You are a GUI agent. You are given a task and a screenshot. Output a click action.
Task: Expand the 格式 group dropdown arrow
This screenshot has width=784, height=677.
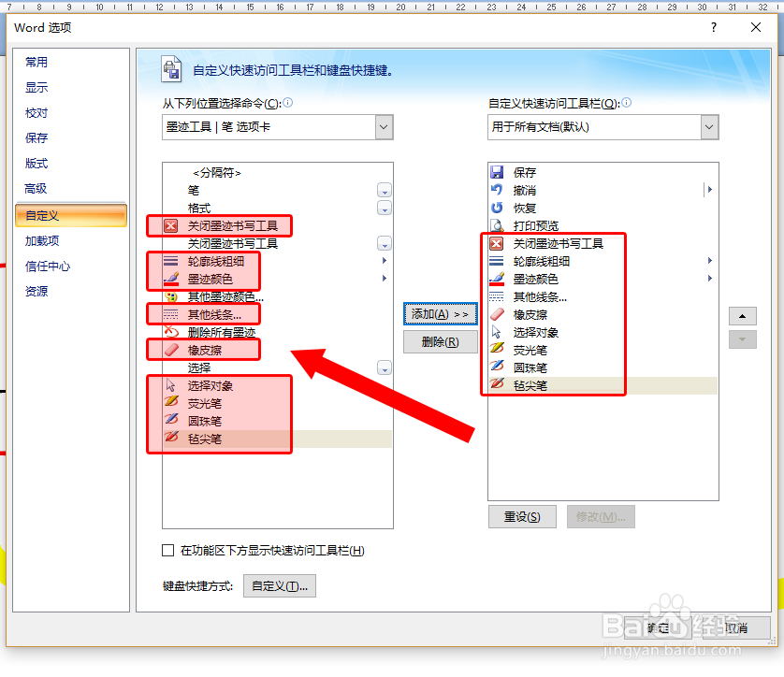[384, 208]
